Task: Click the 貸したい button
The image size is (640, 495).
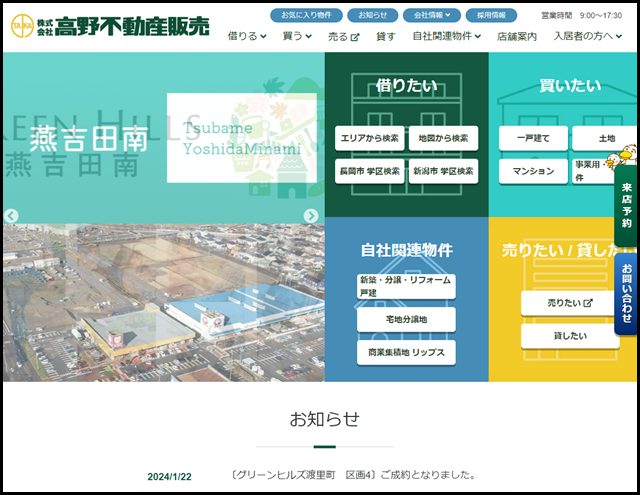Action: pos(570,336)
